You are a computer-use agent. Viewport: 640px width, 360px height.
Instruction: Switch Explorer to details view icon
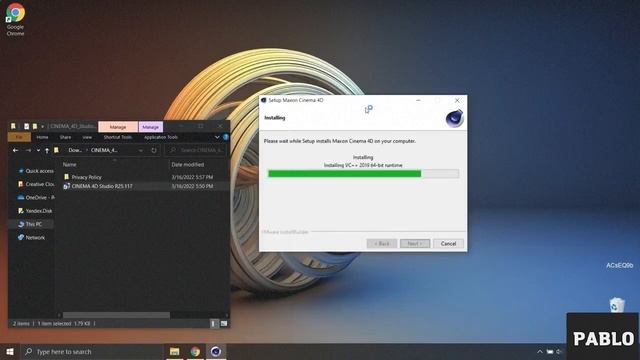pos(214,323)
